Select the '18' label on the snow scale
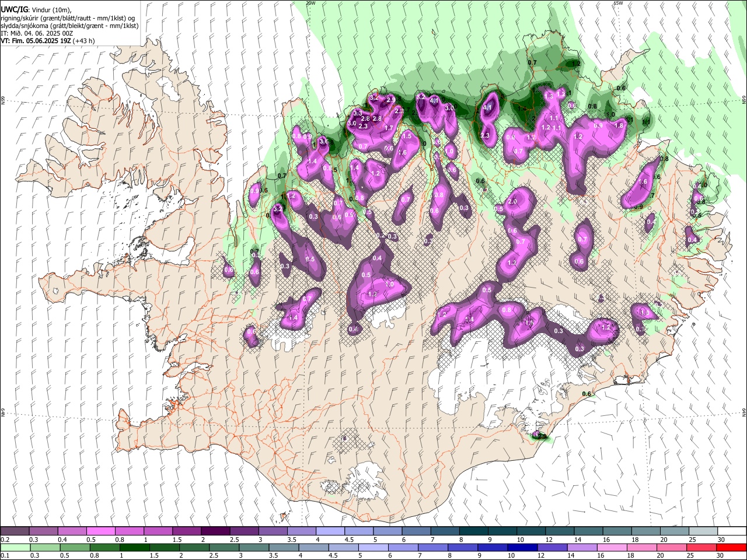This screenshot has height=560, width=747. 634,540
